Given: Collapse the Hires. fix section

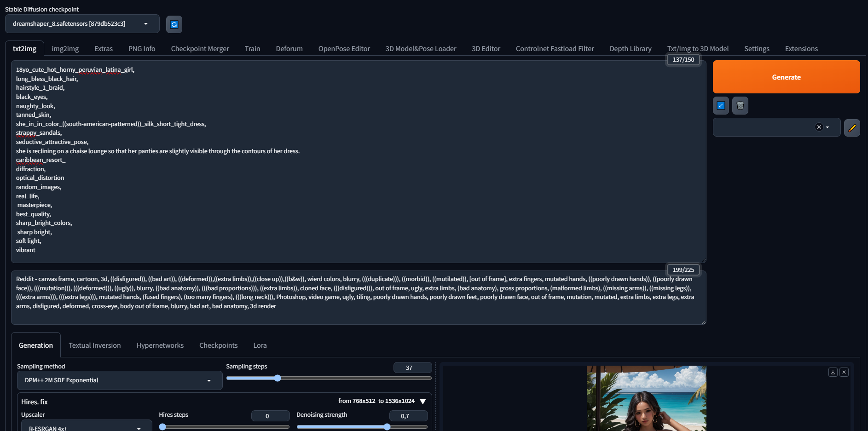Looking at the screenshot, I should pos(423,402).
